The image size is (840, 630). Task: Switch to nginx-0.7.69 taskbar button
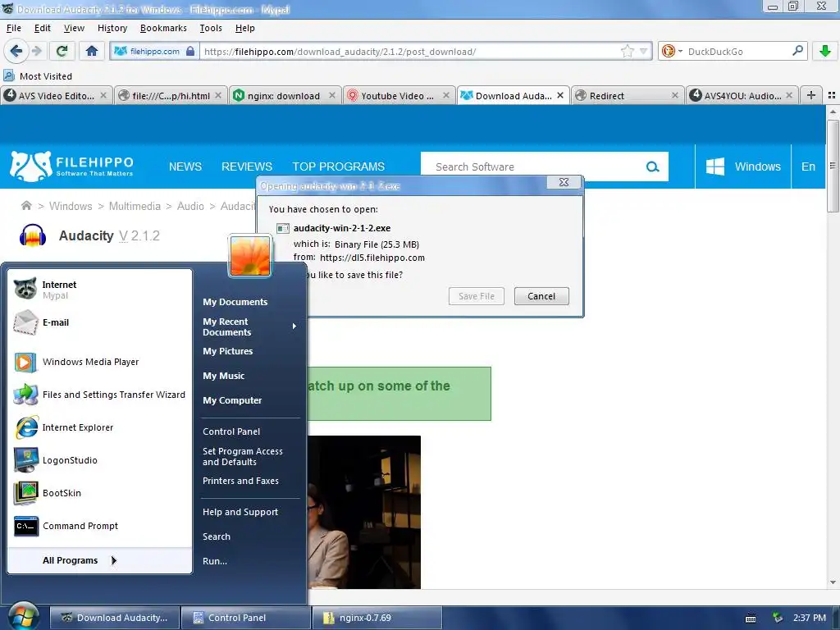[377, 618]
